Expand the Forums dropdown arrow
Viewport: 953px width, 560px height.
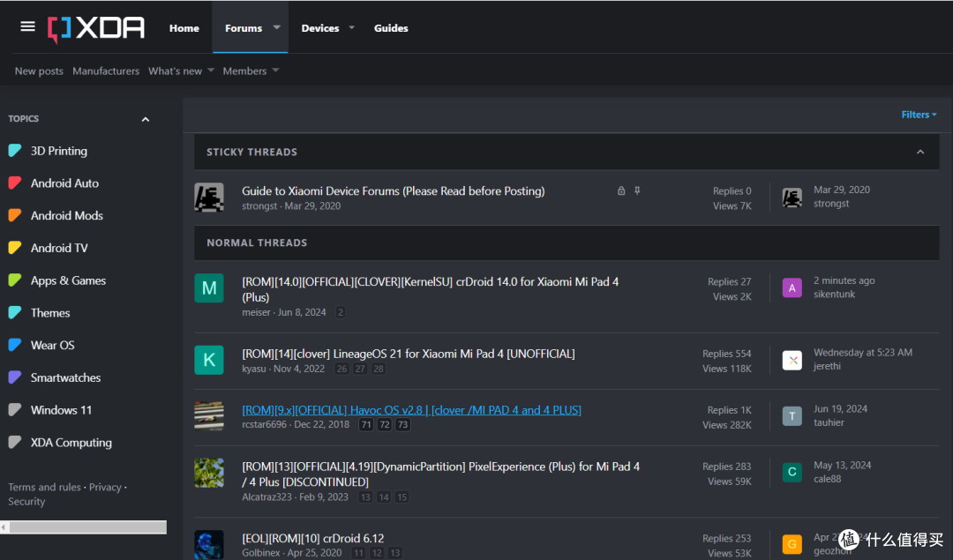pyautogui.click(x=276, y=27)
